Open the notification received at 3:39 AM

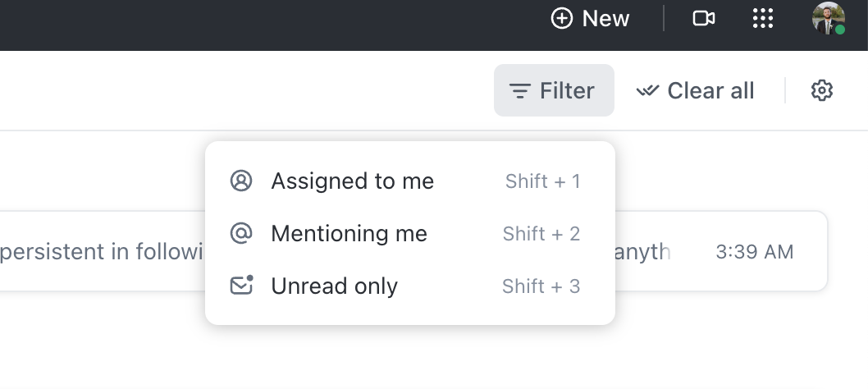pos(755,252)
